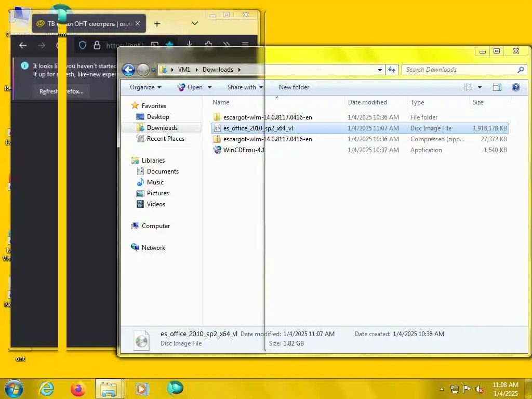The image size is (532, 399).
Task: Launch Internet Explorer from the taskbar
Action: tap(46, 389)
